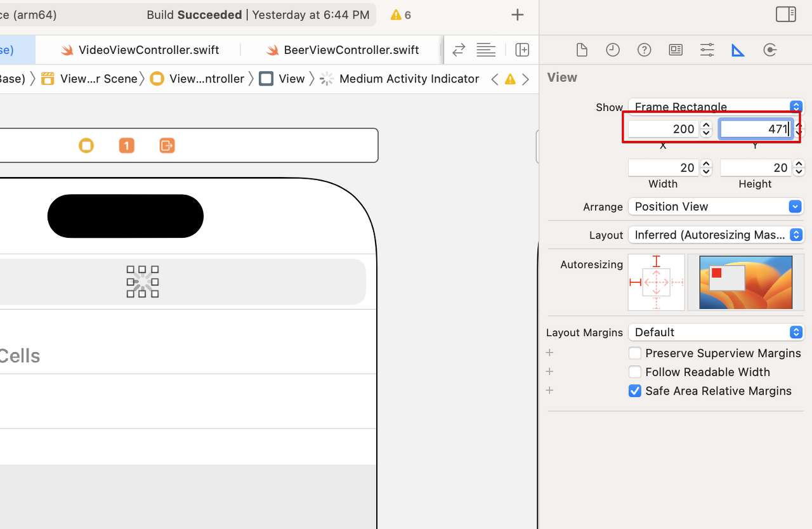Screen dimensions: 812x529
Task: Click the View breadcrumb in jump bar
Action: (x=282, y=79)
